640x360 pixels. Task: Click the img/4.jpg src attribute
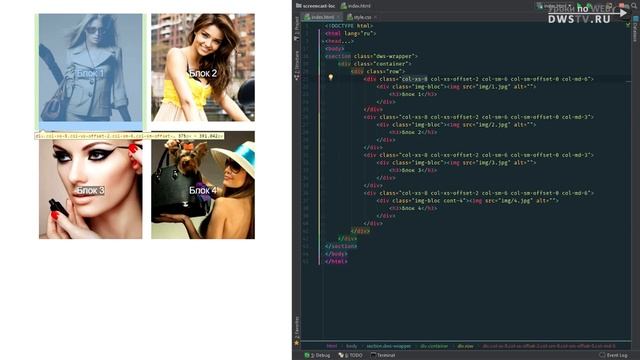509,200
